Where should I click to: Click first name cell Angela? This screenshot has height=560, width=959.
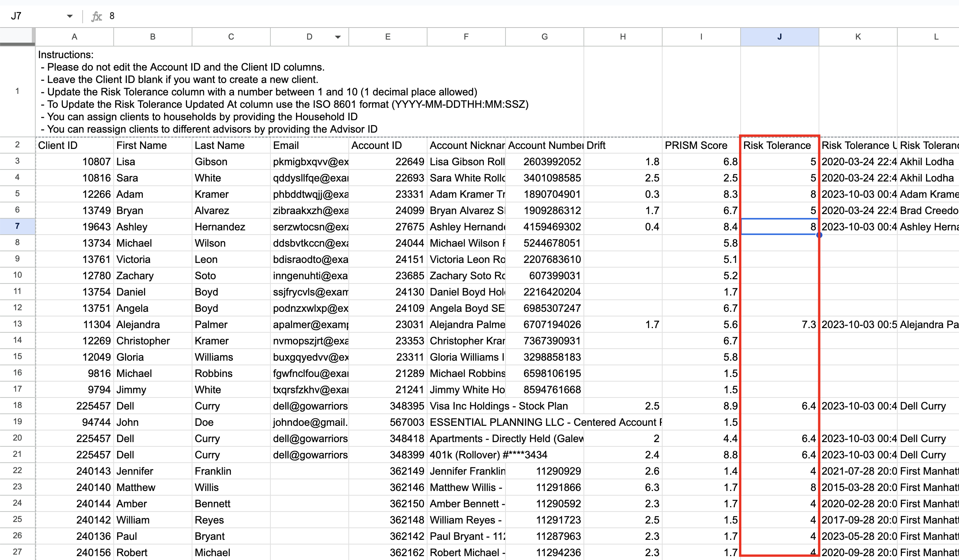pos(153,308)
